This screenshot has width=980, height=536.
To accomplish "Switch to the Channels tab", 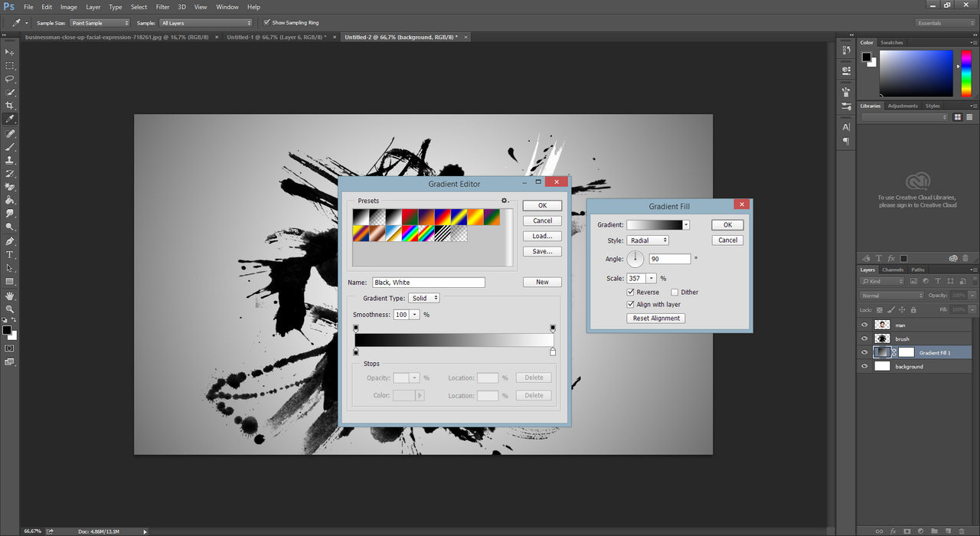I will (893, 270).
